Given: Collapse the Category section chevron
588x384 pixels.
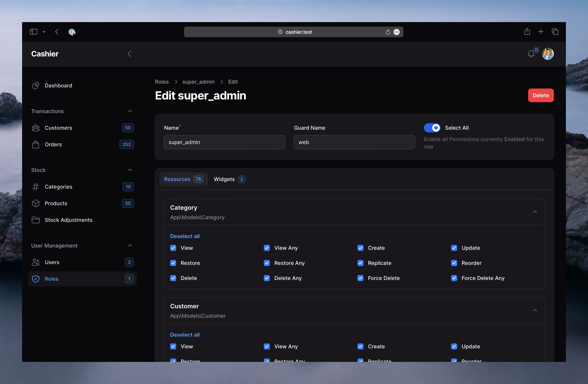Looking at the screenshot, I should [x=535, y=211].
